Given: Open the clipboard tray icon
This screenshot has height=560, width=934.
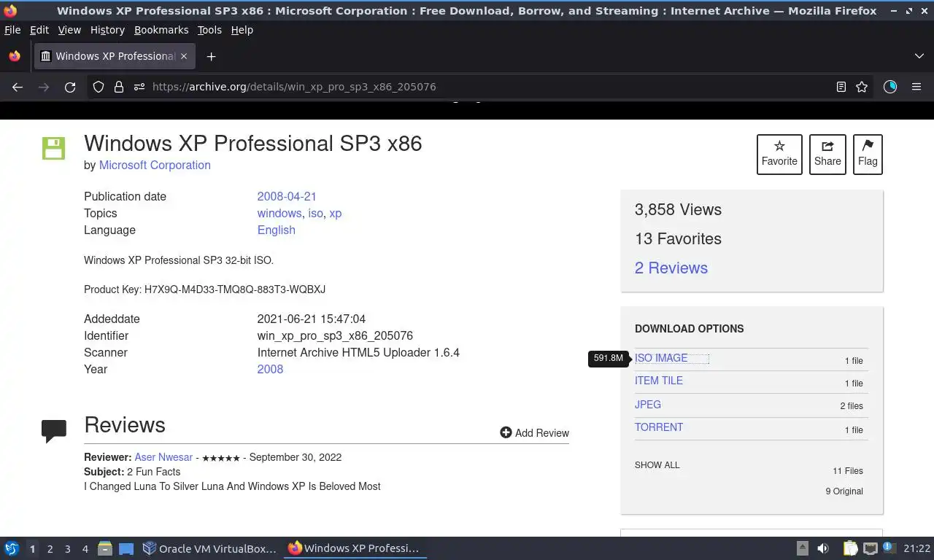Looking at the screenshot, I should tap(850, 548).
